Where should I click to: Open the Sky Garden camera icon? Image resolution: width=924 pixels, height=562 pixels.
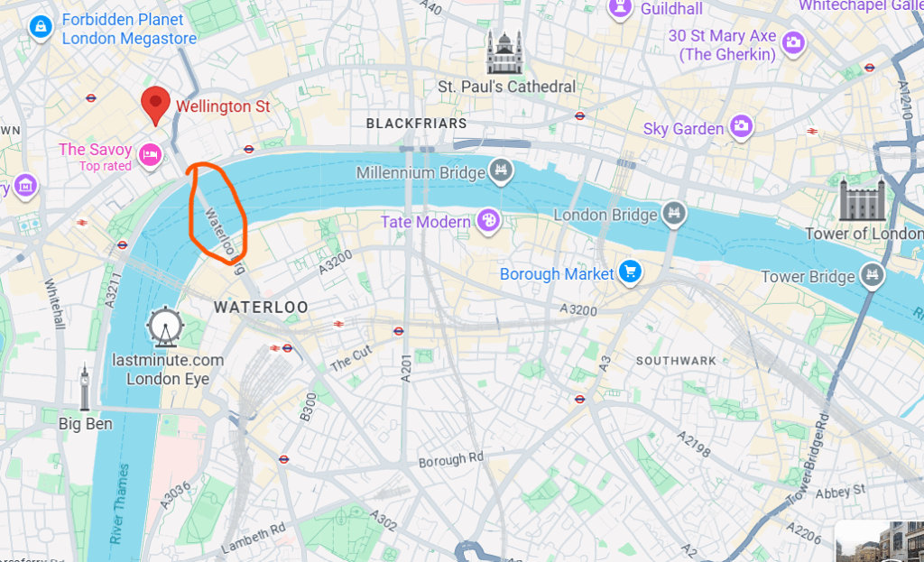(x=742, y=126)
